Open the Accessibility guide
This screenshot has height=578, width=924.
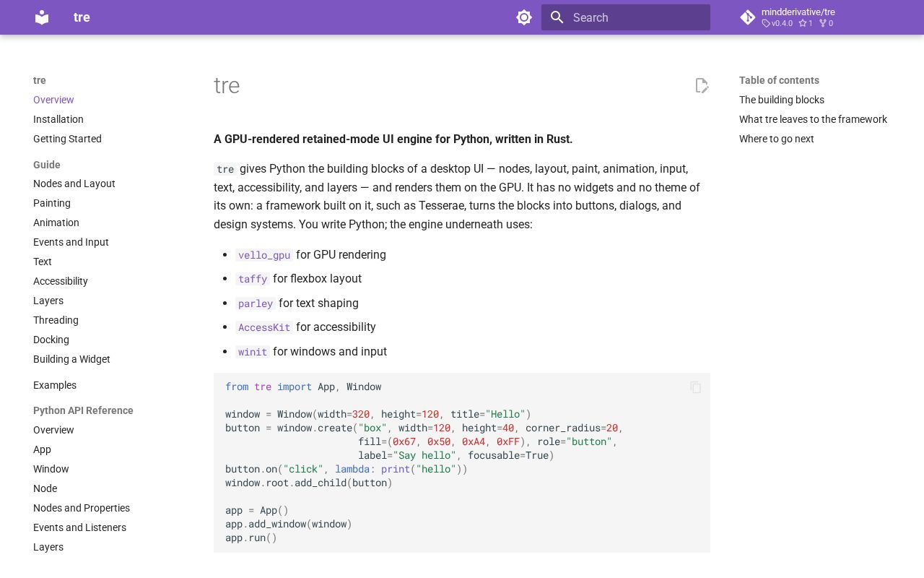61,281
